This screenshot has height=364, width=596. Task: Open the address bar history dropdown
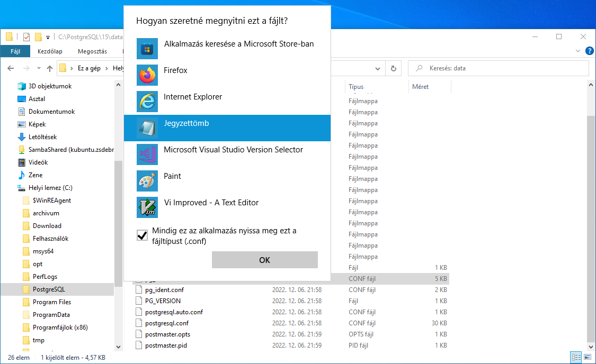tap(377, 68)
